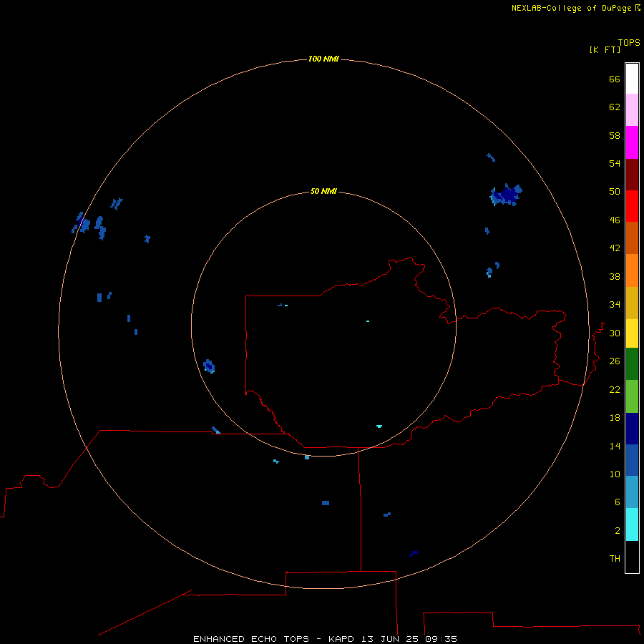Screen dimensions: 644x644
Task: Pick the light green legend swatch
Action: click(632, 396)
